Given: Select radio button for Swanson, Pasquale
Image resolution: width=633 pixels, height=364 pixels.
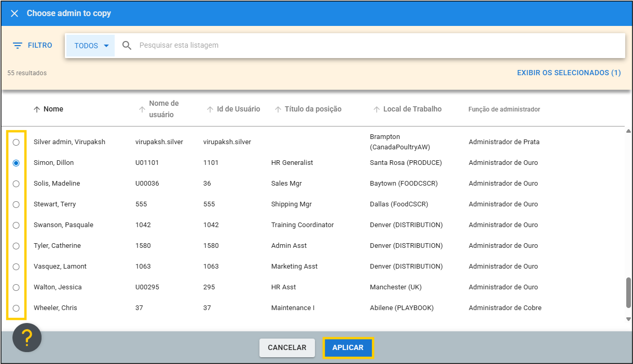Looking at the screenshot, I should (x=16, y=225).
